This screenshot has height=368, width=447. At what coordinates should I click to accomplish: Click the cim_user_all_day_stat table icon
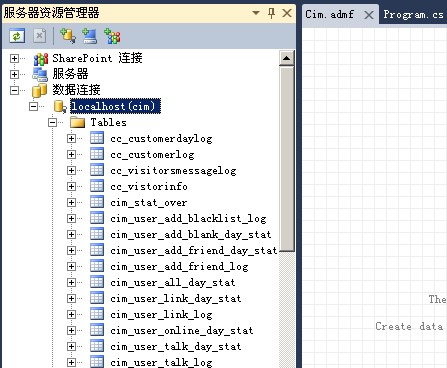click(x=97, y=282)
